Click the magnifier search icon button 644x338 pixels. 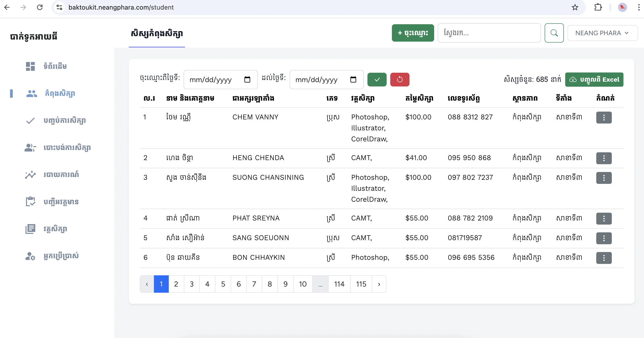pos(554,33)
